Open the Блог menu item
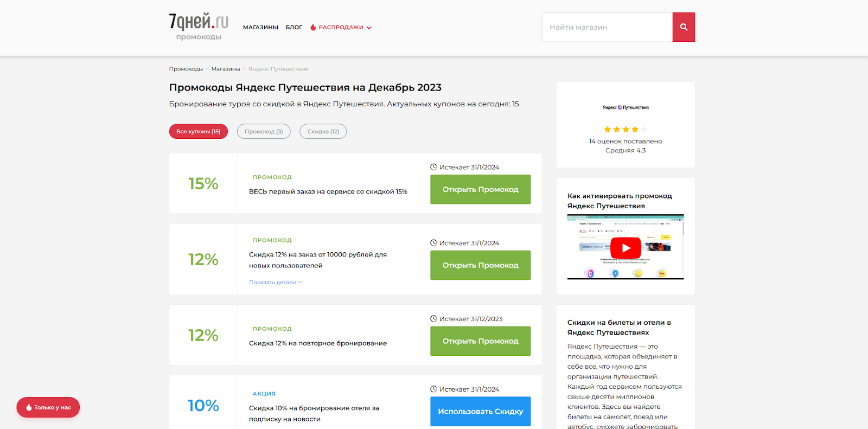Viewport: 868px width, 429px height. pos(294,27)
